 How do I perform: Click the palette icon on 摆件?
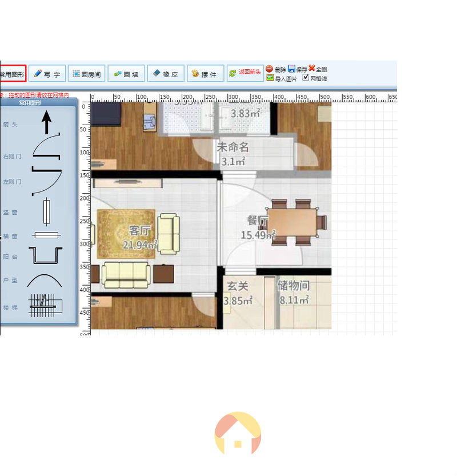195,74
